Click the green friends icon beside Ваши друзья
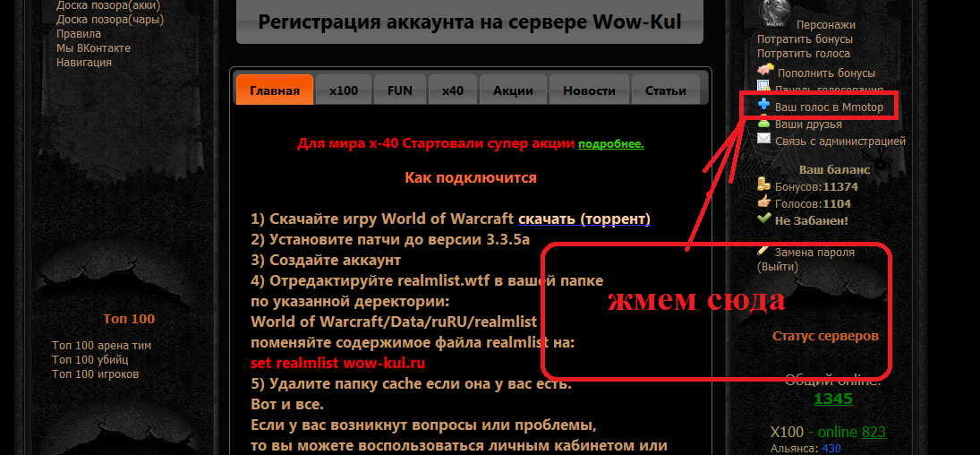Screen dimensions: 980x455 point(763,122)
